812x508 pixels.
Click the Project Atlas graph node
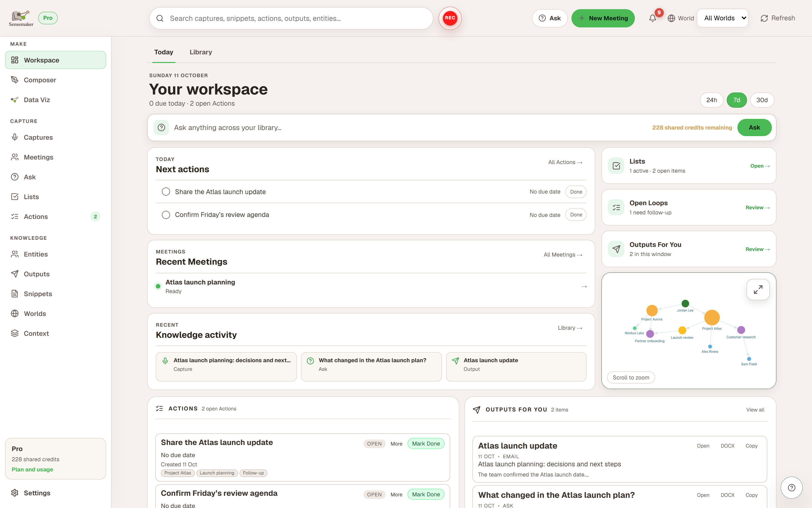712,317
